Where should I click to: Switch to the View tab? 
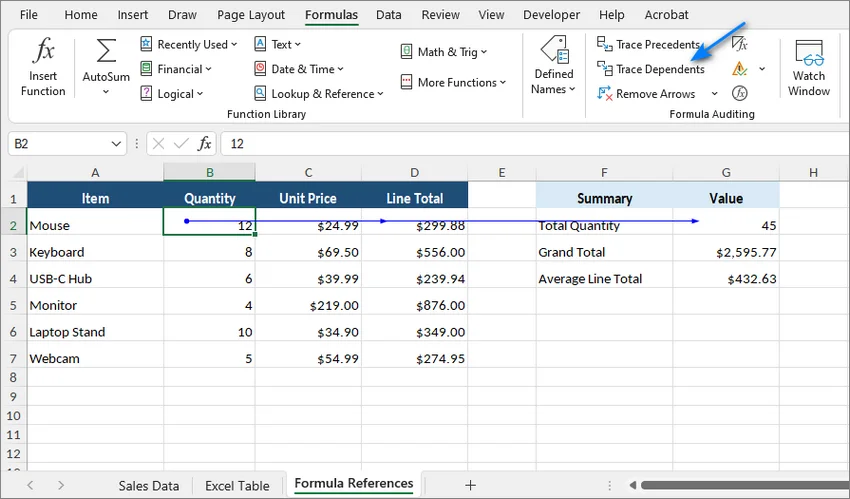tap(491, 15)
